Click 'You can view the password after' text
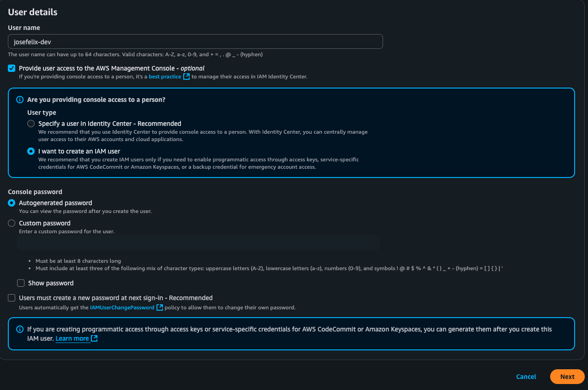 pos(85,211)
